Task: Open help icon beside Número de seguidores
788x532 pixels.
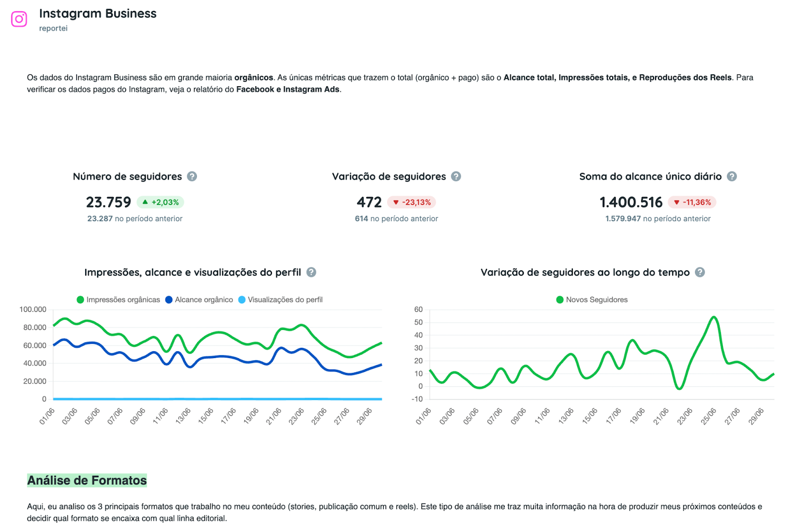Action: (x=192, y=176)
